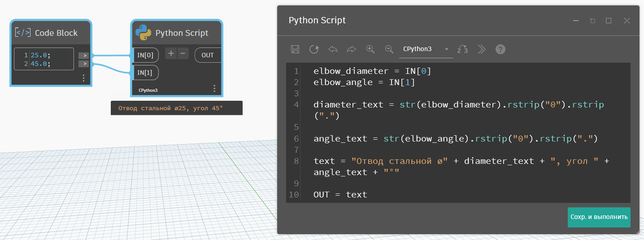This screenshot has width=644, height=240.
Task: Save the Python script with disk icon
Action: tap(295, 49)
